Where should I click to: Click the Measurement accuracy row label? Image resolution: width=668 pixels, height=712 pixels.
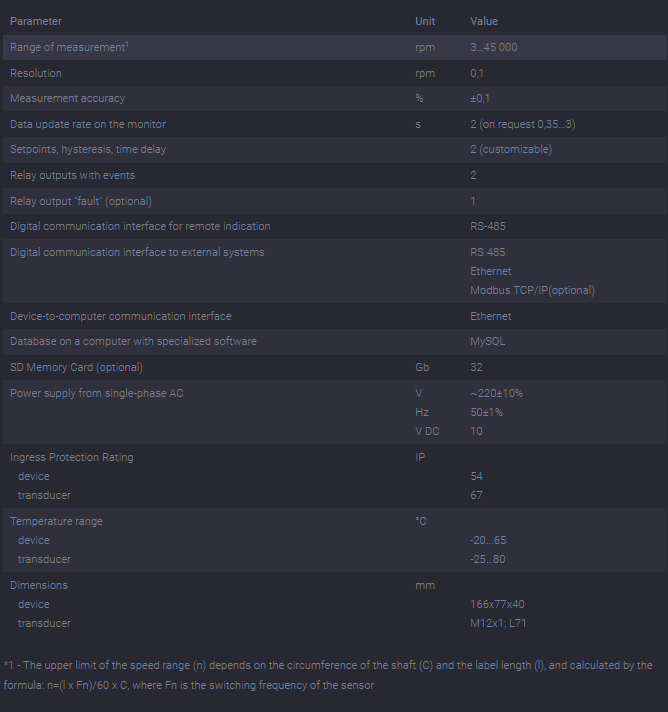[67, 99]
